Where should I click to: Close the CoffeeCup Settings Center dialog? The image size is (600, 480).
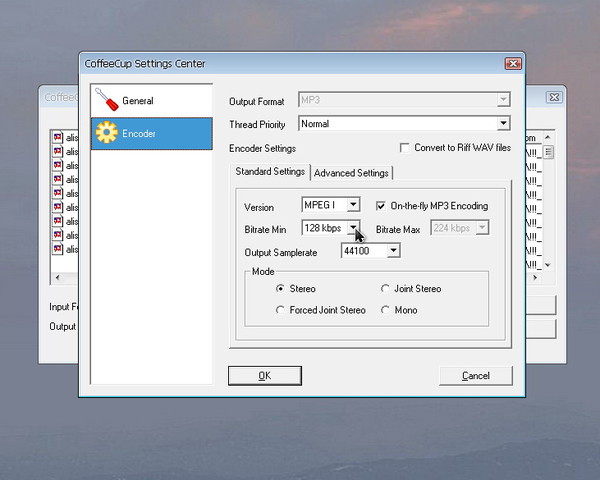point(513,64)
